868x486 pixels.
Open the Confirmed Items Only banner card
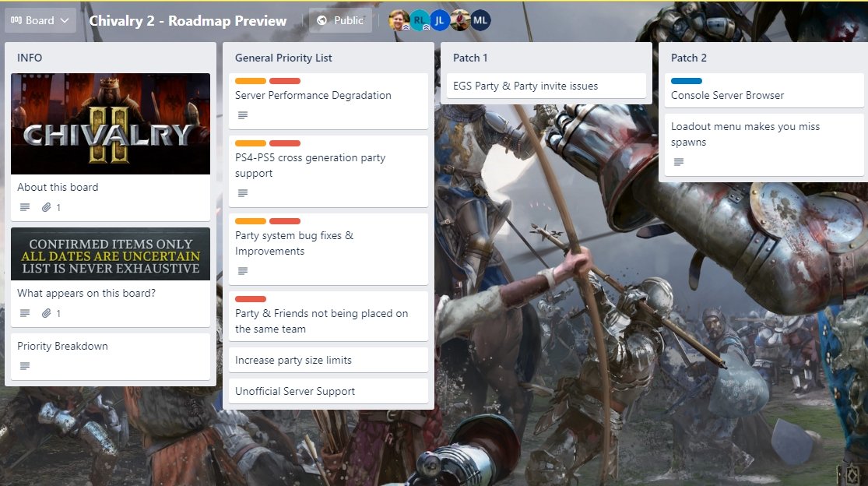point(111,254)
